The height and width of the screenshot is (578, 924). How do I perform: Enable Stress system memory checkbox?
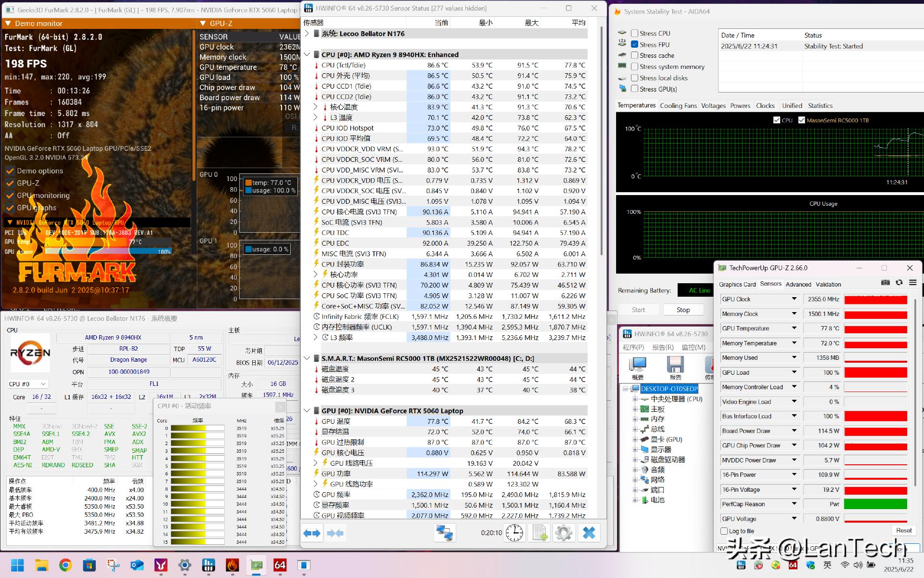[634, 66]
